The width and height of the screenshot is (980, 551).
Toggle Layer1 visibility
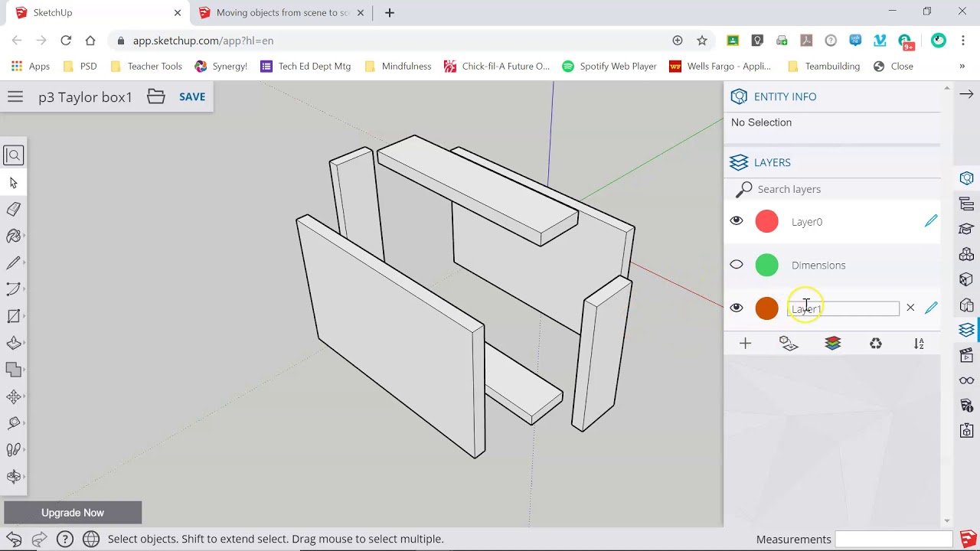(x=737, y=308)
